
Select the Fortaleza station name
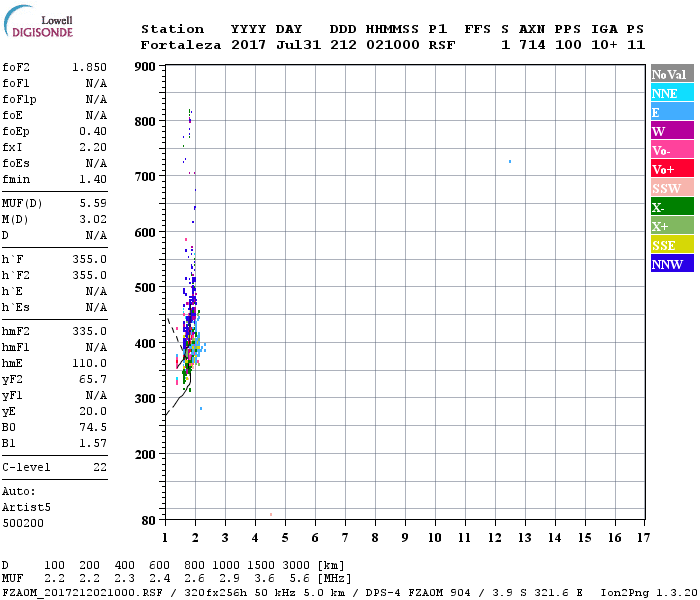[x=181, y=45]
